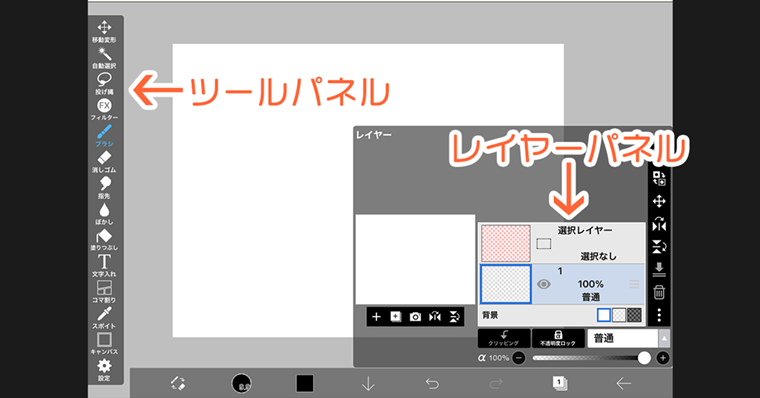Screen dimensions: 760x398
Task: Select the コマ割り frame divider tool
Action: [x=104, y=292]
